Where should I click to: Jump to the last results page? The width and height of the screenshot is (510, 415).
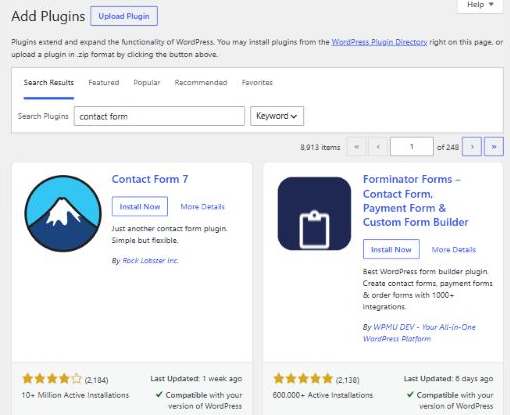coord(494,147)
